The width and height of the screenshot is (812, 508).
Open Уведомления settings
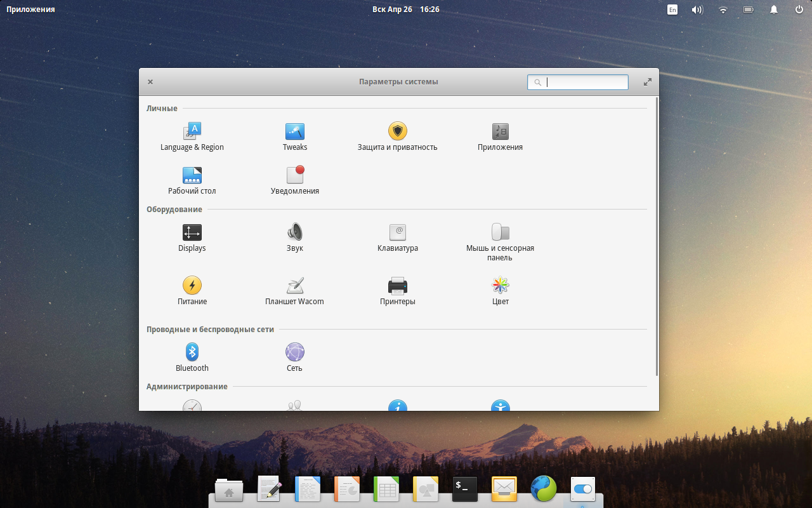(295, 176)
